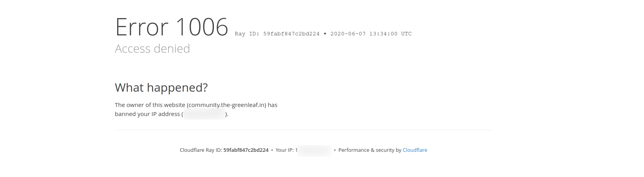The width and height of the screenshot is (644, 177).
Task: Click the community.the-greenleaf.in domain text
Action: [x=226, y=105]
